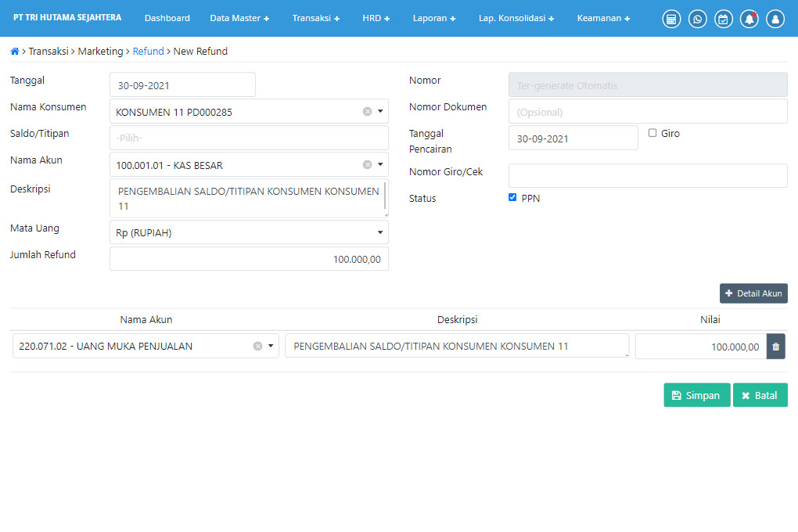Image resolution: width=798 pixels, height=532 pixels.
Task: Clear the KAS BESAR account selection
Action: pos(367,164)
